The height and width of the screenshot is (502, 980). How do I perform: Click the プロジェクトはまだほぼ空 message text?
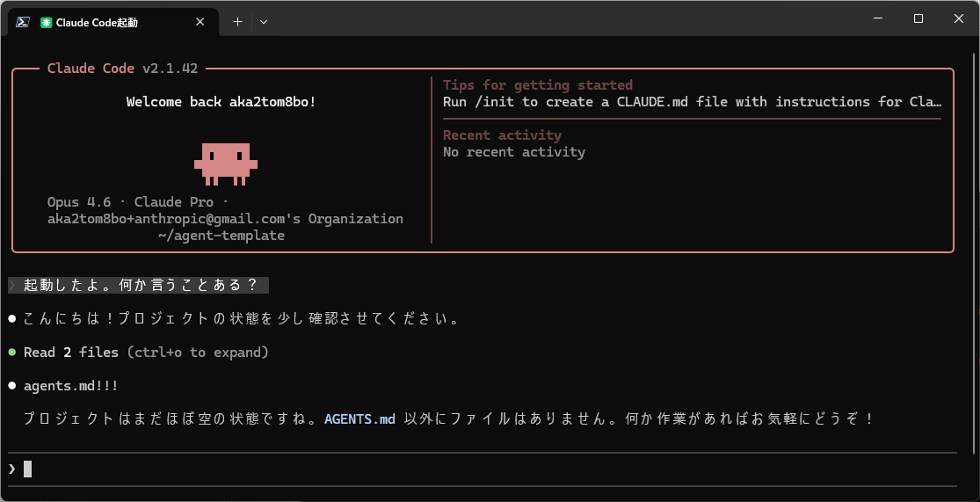coord(447,419)
